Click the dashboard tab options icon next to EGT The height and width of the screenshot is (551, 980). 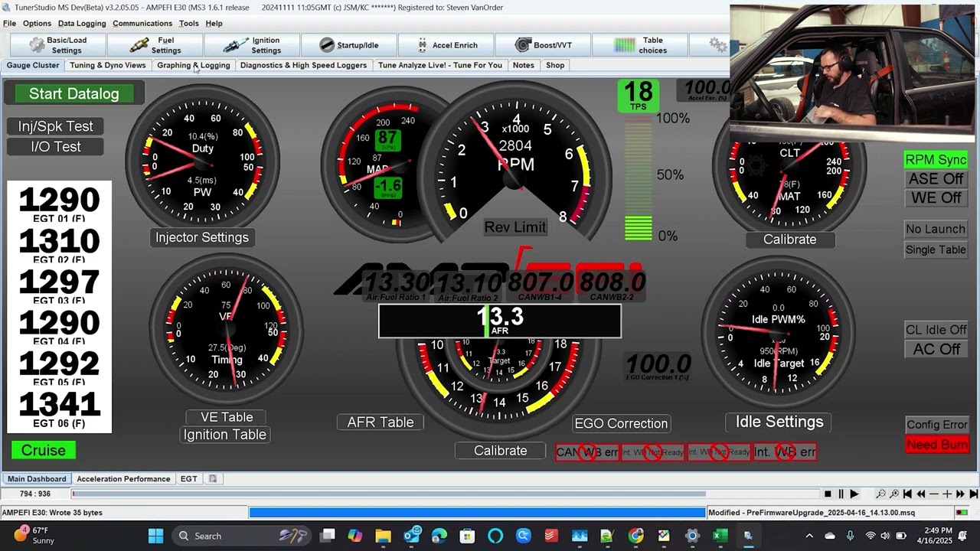pyautogui.click(x=213, y=479)
